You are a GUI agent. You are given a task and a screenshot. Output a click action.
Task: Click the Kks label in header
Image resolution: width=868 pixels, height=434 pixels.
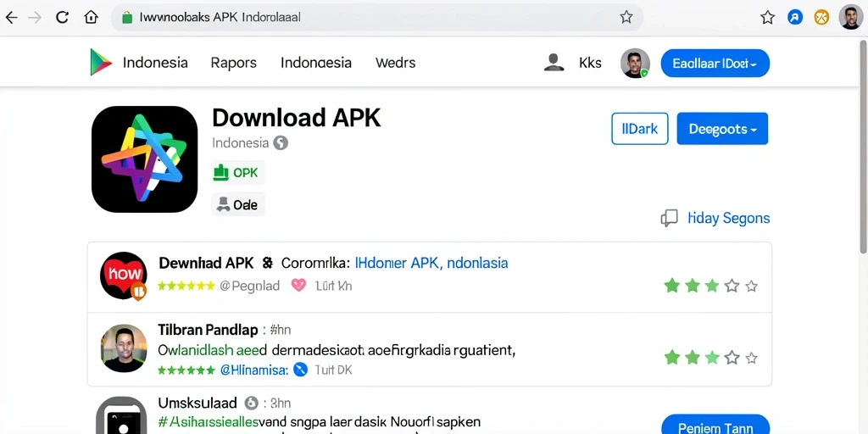(x=590, y=63)
